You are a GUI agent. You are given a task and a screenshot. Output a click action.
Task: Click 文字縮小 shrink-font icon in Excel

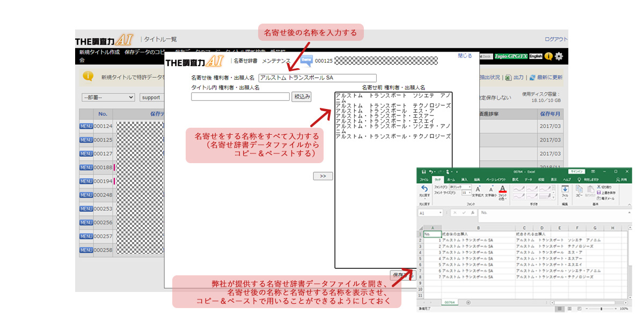[x=491, y=189]
